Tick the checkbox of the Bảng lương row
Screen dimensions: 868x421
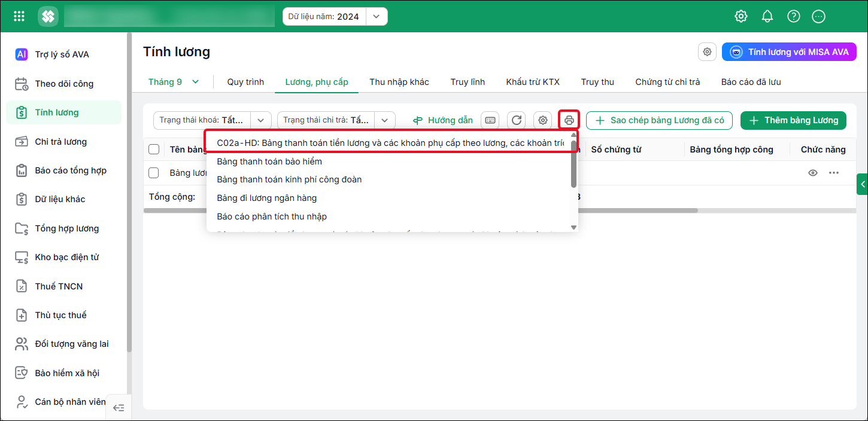coord(154,173)
